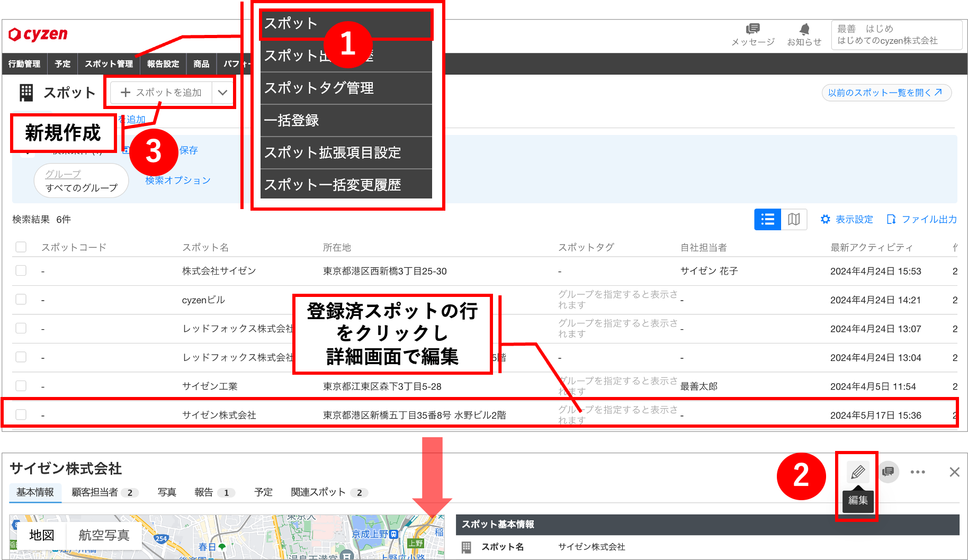Screen dimensions: 968x560
Task: Open the スポット管理 menu
Action: (109, 64)
